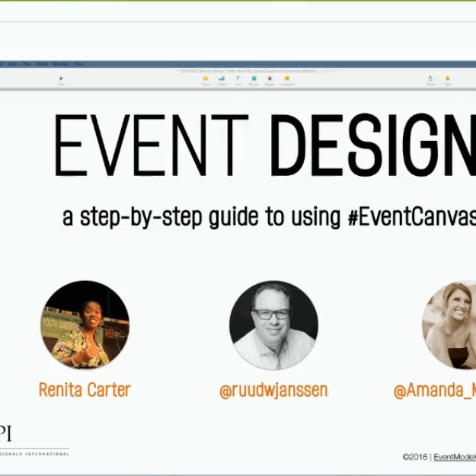Click the document title in window title bar
Image resolution: width=476 pixels, height=476 pixels.
(x=248, y=71)
